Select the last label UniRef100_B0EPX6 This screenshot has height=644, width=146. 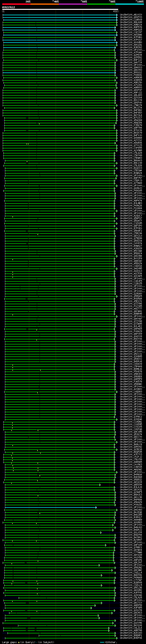tap(131, 638)
